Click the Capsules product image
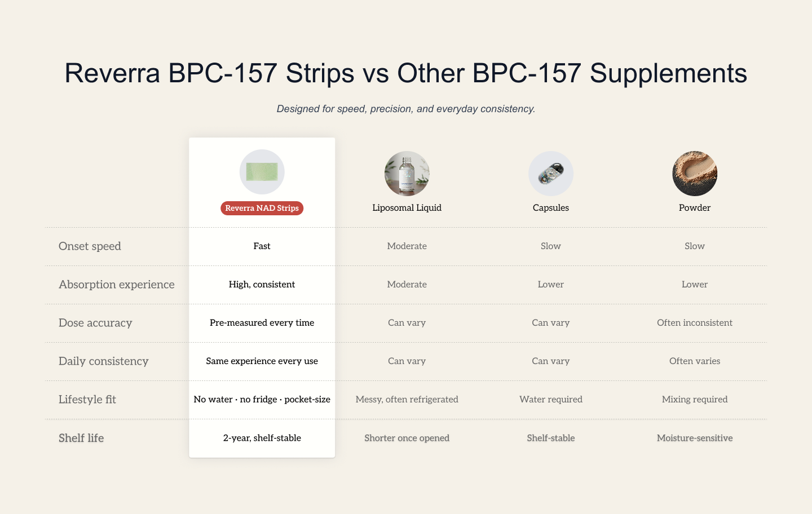 551,174
